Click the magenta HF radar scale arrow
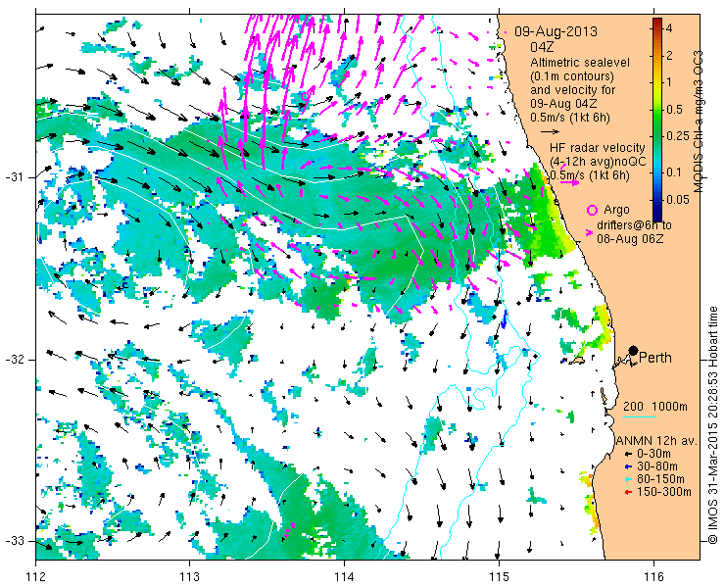Screen dimensions: 725x588 point(569,182)
